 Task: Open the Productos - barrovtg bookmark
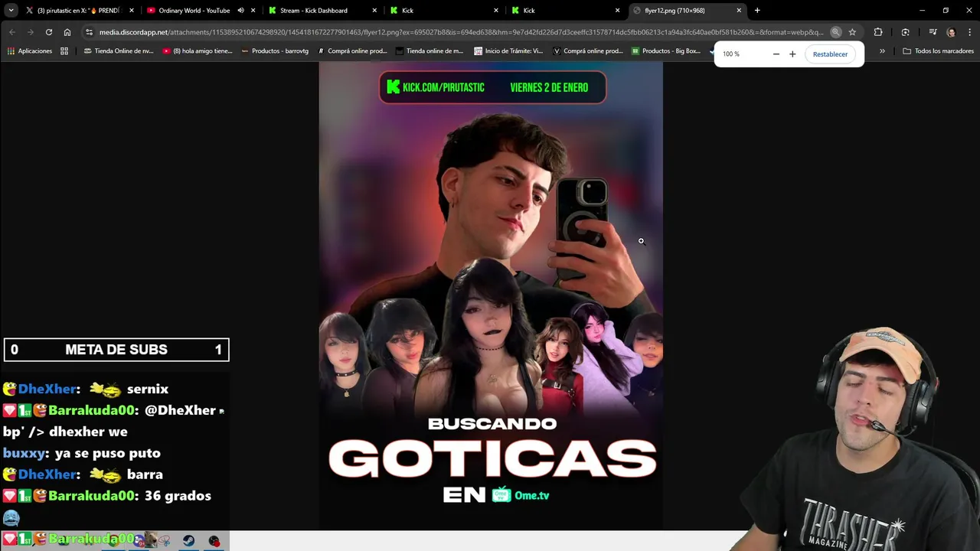275,51
